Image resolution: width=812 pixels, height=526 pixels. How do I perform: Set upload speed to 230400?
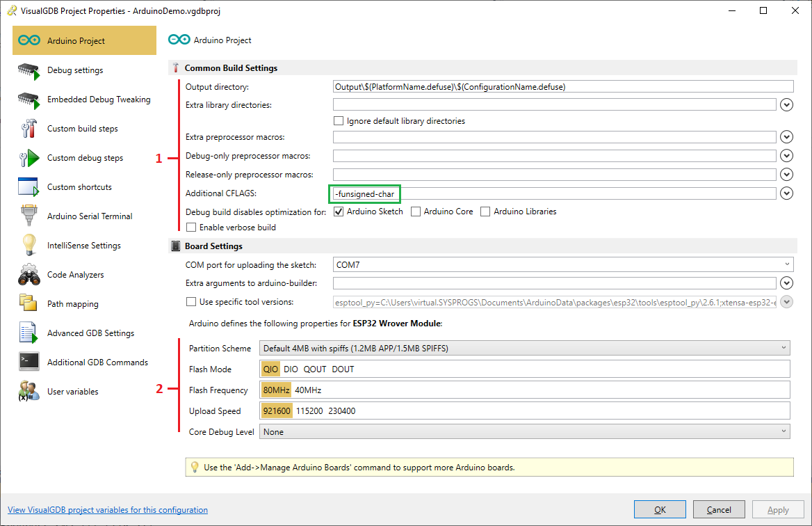click(342, 411)
